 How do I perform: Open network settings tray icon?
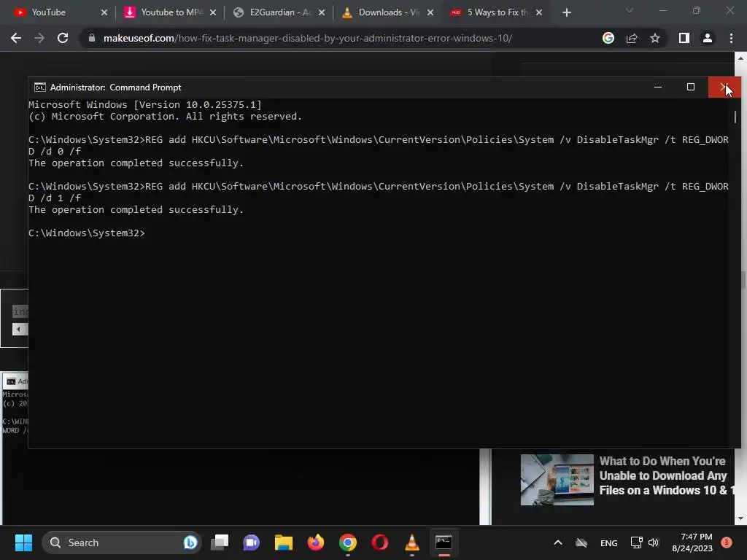tap(636, 542)
